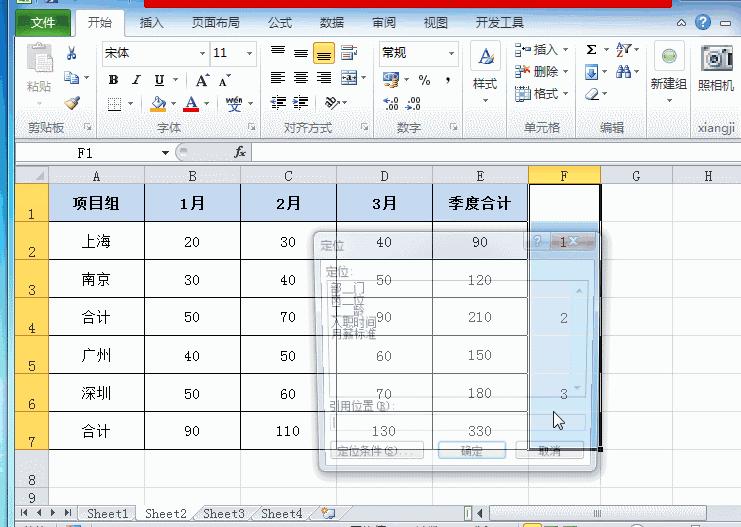741x527 pixels.
Task: Open the font name dropdown 宋体
Action: click(202, 53)
